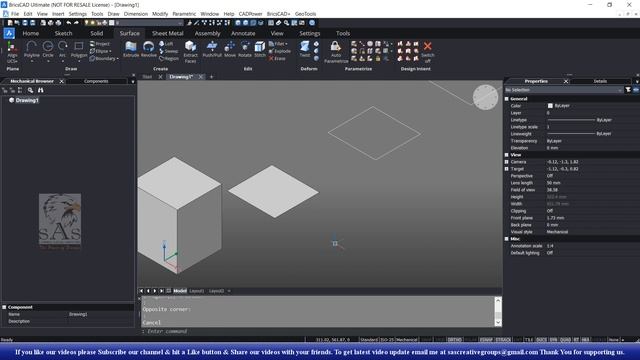Open the Boundary tool dropdown
Screen dimensions: 640x360
click(x=118, y=58)
